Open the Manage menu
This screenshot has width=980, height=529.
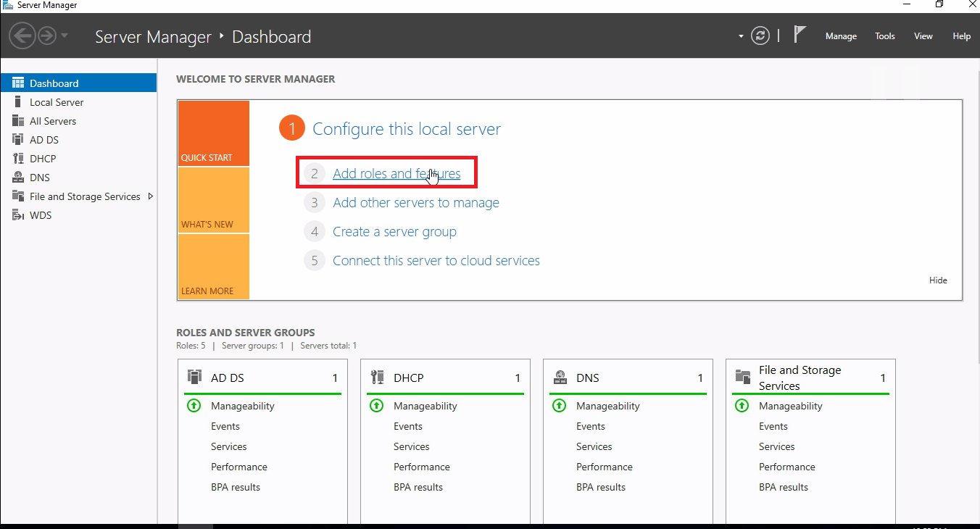(841, 36)
